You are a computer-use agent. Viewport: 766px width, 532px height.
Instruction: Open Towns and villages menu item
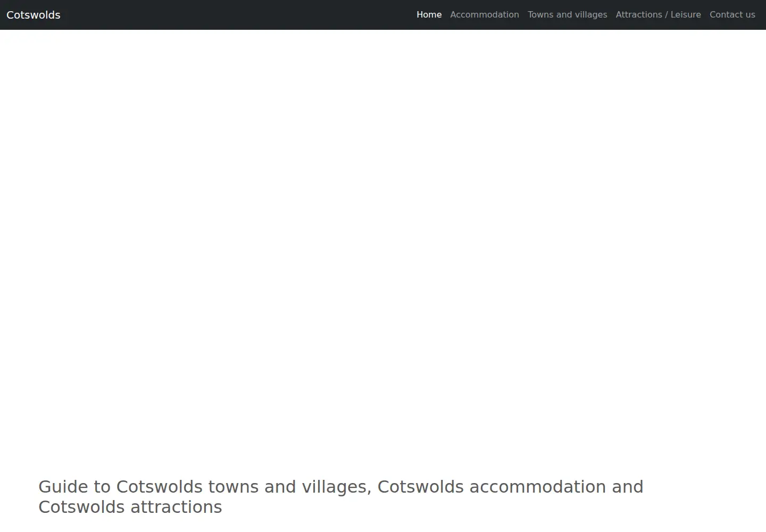point(567,15)
